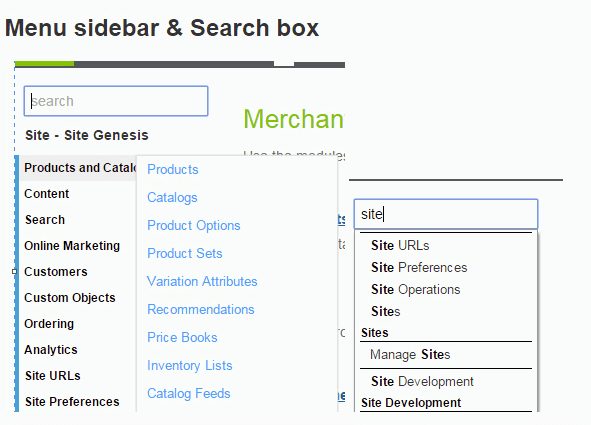Click the Price Books link

pos(182,337)
